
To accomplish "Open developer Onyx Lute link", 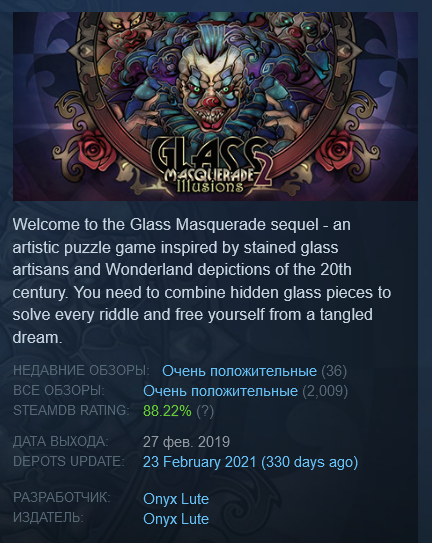I will pos(176,499).
